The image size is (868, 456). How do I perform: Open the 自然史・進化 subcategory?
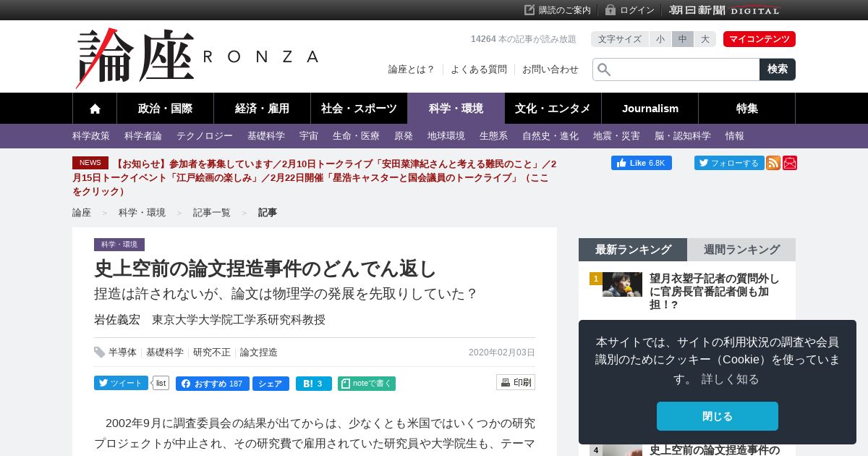[550, 136]
